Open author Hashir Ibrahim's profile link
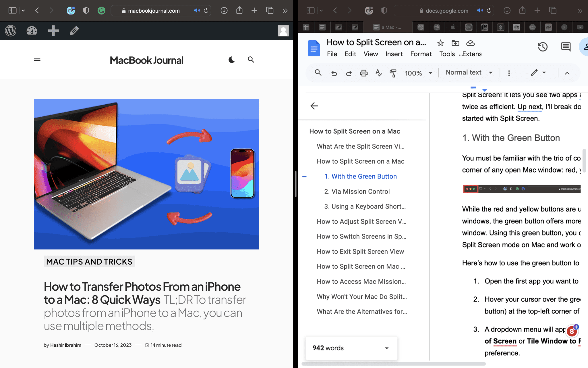 [66, 345]
